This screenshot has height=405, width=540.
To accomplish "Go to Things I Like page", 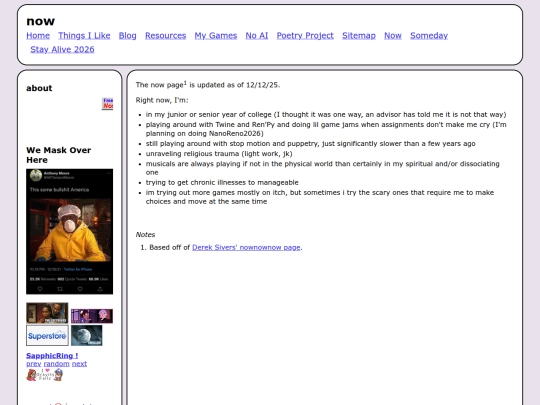I will click(84, 35).
